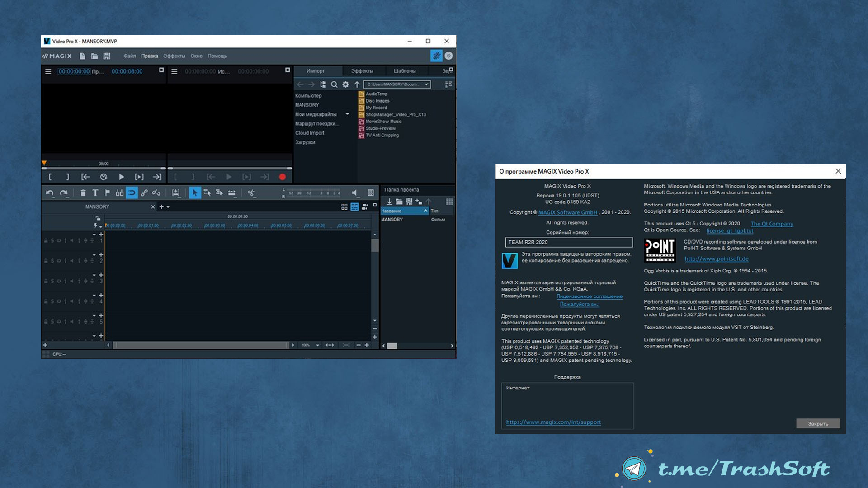Image resolution: width=868 pixels, height=488 pixels.
Task: Open the file path dropdown in Import panel
Action: tap(426, 84)
